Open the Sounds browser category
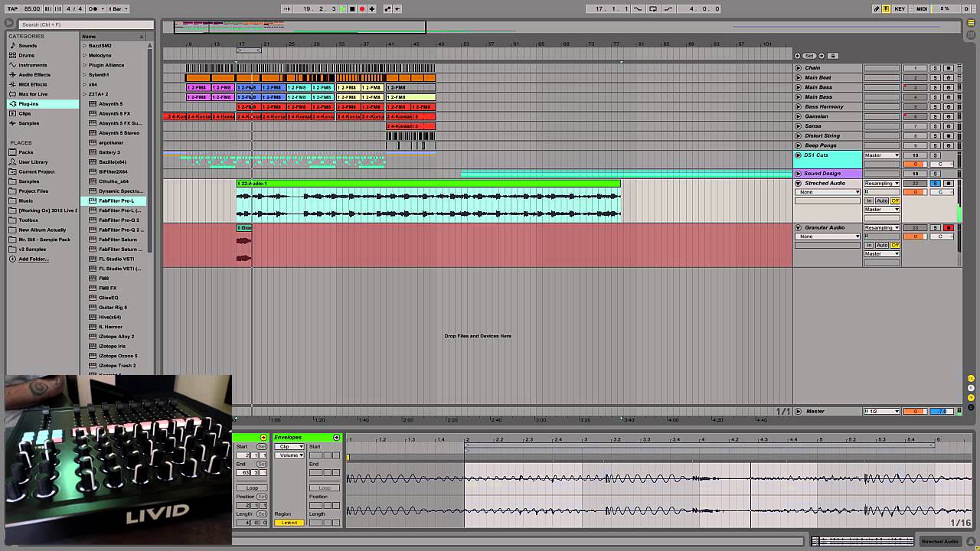Screen dimensions: 980x551 click(28, 46)
